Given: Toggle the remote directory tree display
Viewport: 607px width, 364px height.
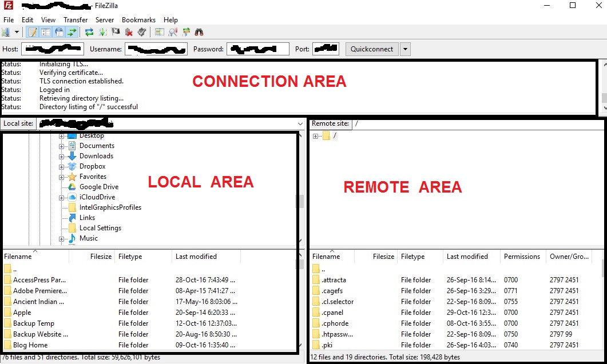Looking at the screenshot, I should (x=59, y=32).
